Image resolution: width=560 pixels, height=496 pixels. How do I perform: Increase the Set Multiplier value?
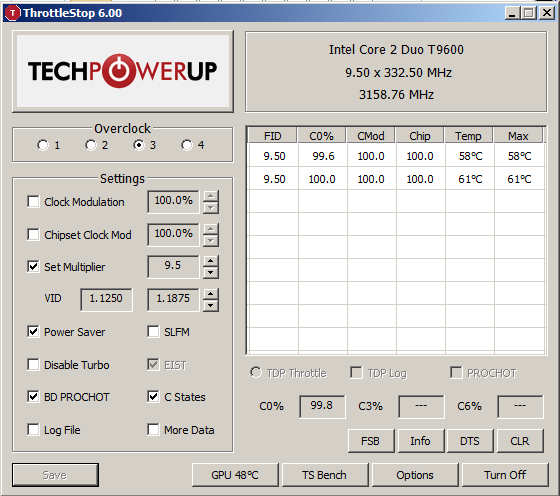(211, 261)
